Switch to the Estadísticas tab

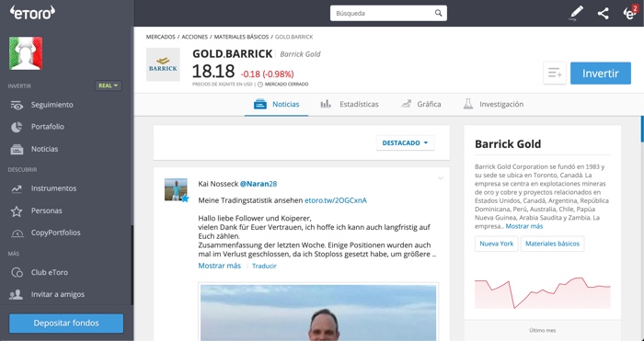pyautogui.click(x=350, y=104)
